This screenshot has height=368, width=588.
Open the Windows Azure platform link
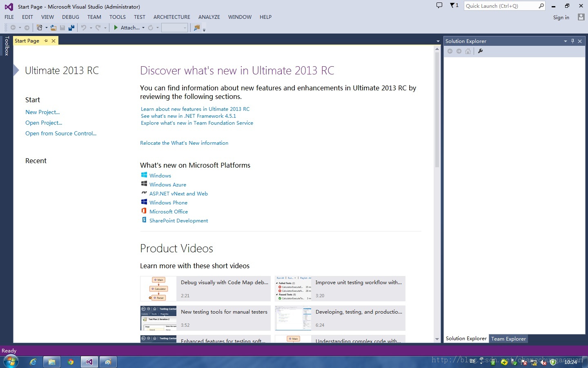pyautogui.click(x=168, y=185)
